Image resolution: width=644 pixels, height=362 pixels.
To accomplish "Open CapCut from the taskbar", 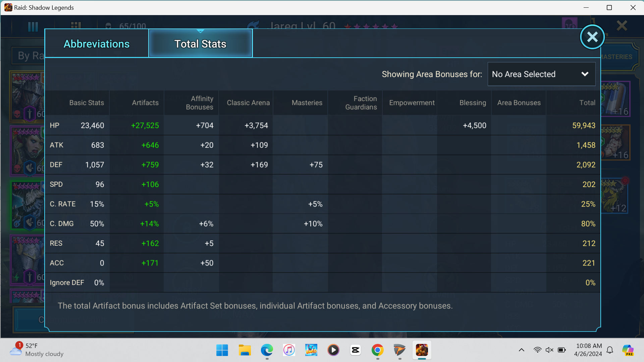I will pyautogui.click(x=355, y=350).
